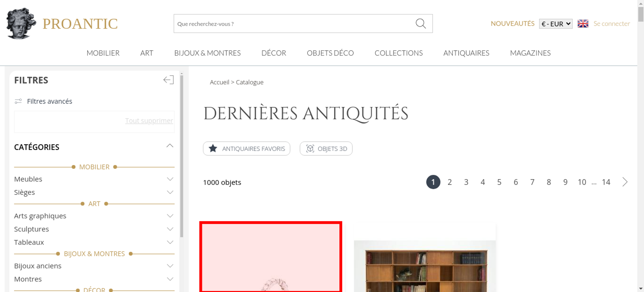Open the EUR currency dropdown
The image size is (644, 292).
click(555, 24)
